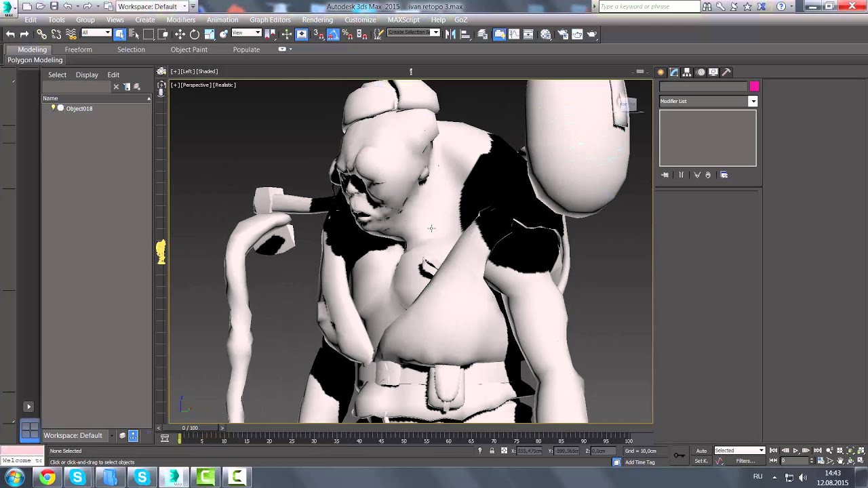Open the Edit menu
Viewport: 868px width, 488px height.
click(31, 20)
